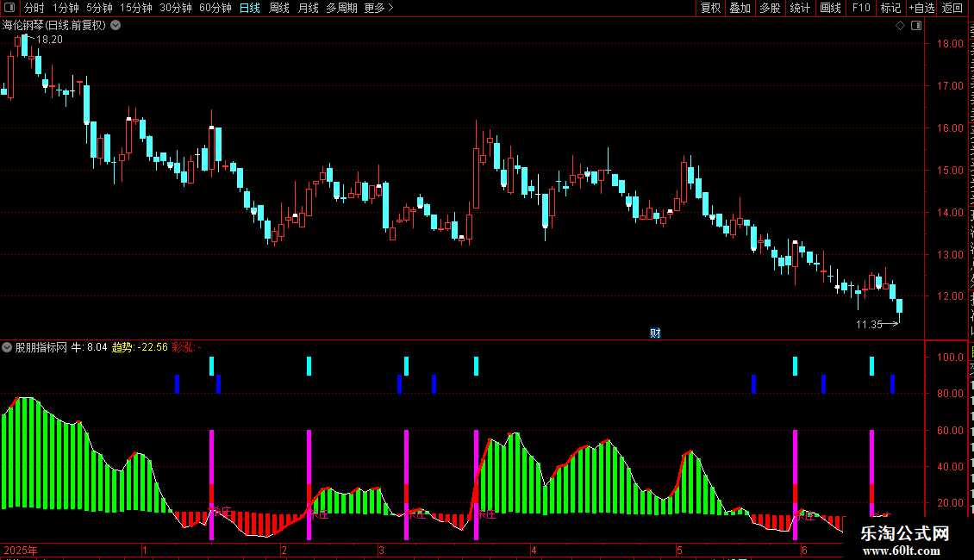The image size is (974, 560).
Task: Select the 1分钟 period tab
Action: point(66,8)
